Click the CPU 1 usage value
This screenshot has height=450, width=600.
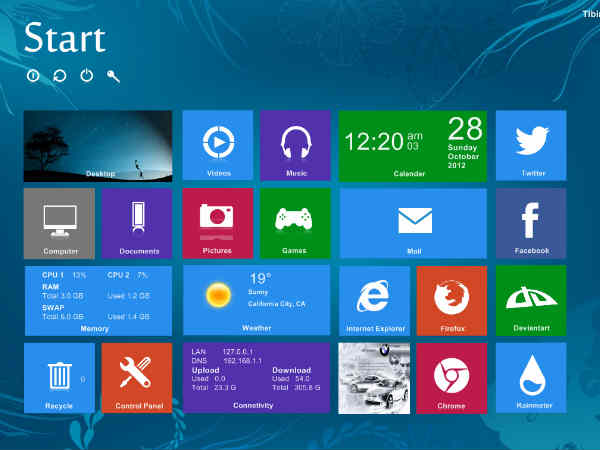click(x=79, y=275)
